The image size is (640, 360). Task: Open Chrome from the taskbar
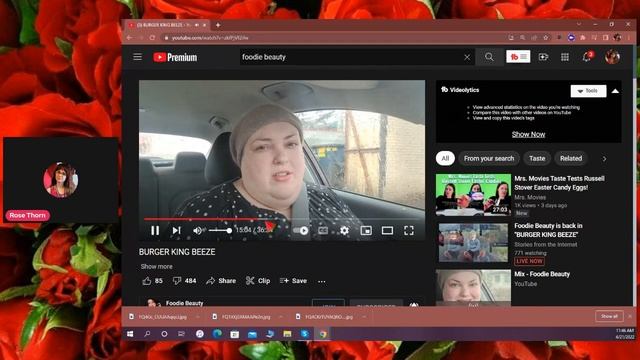[323, 334]
